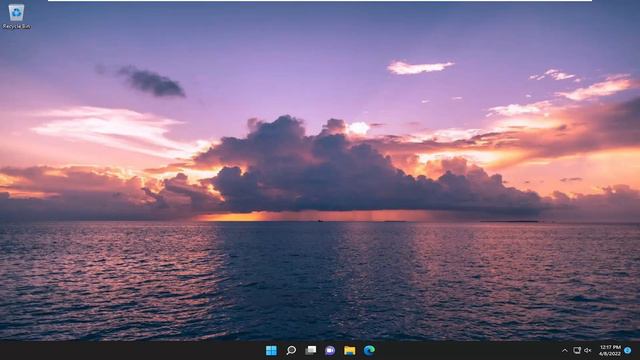Open Task View on taskbar
Screen dimensions: 640x360
click(311, 350)
